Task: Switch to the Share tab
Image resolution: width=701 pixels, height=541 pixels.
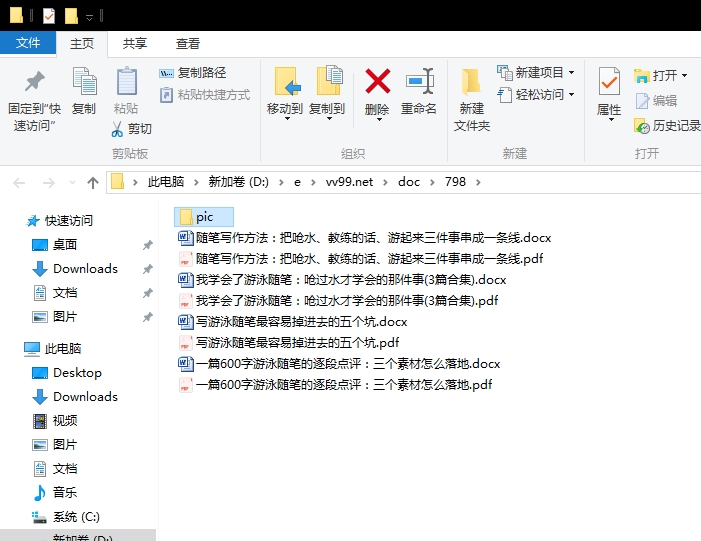Action: coord(135,43)
